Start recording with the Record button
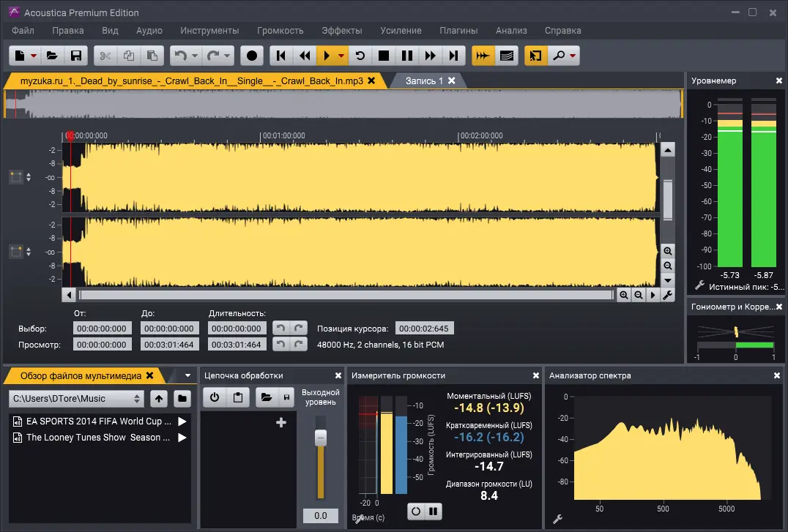Viewport: 788px width, 532px height. pyautogui.click(x=252, y=56)
